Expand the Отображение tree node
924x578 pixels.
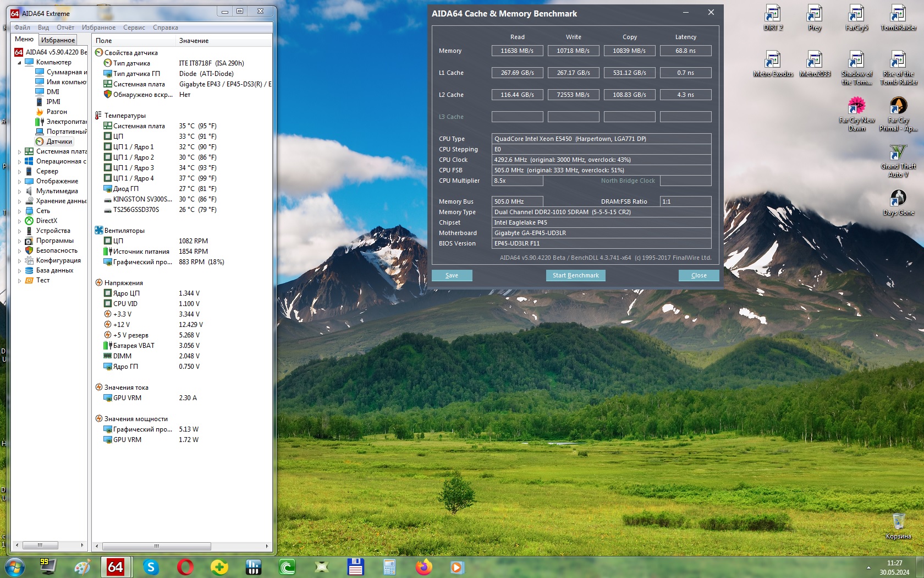[x=19, y=181]
